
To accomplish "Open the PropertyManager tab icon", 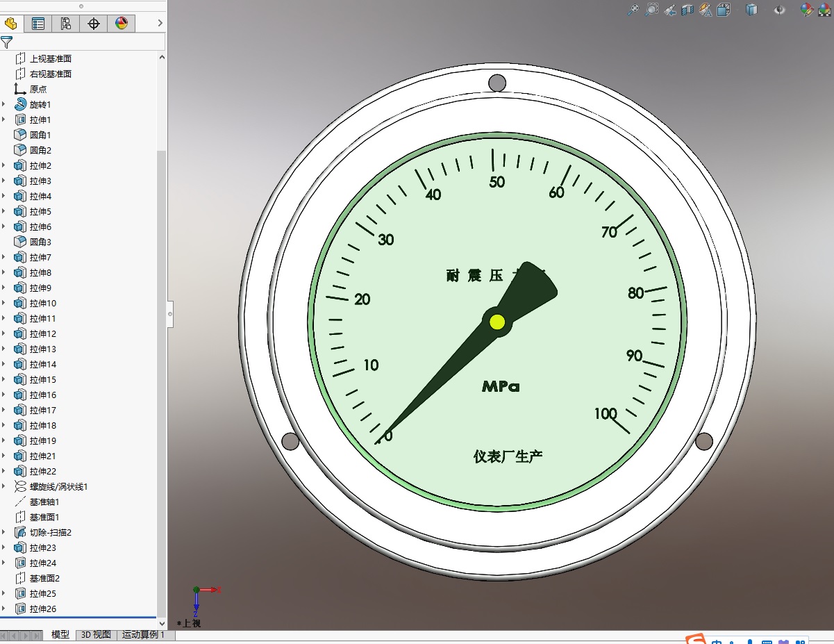I will (38, 24).
